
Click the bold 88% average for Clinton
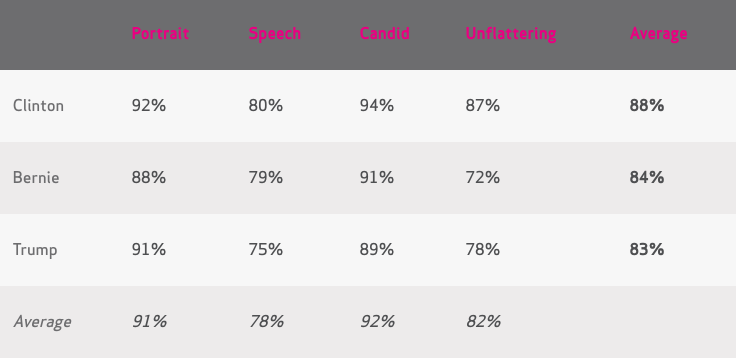pos(647,105)
